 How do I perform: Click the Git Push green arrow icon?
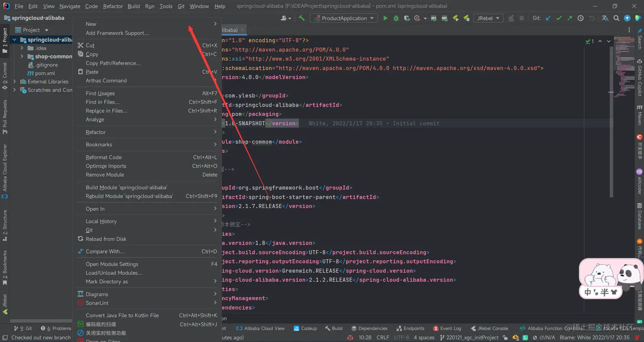click(x=569, y=18)
